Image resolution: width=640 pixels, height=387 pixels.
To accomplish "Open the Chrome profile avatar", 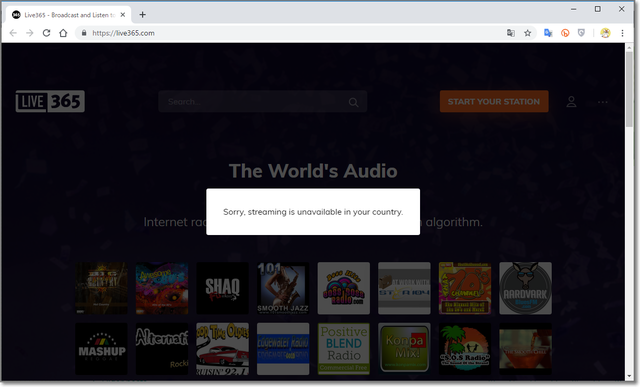I will (605, 33).
